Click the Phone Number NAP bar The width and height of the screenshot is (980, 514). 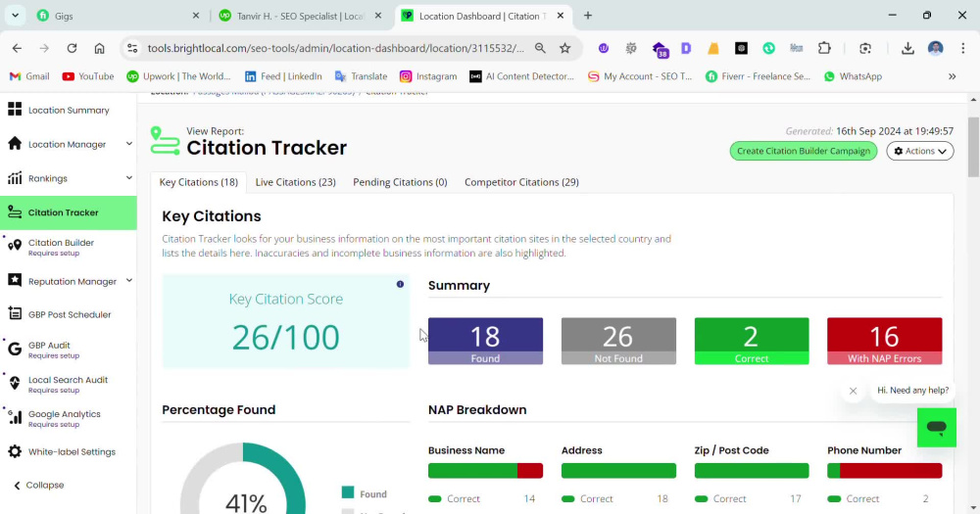[x=884, y=471]
